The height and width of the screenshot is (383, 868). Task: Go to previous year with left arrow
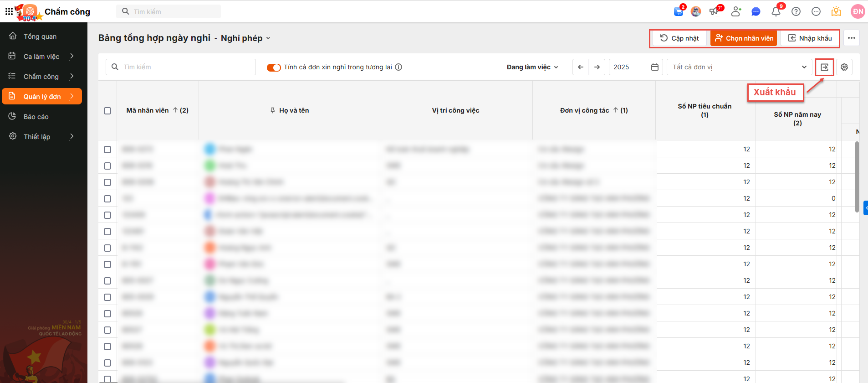click(x=581, y=67)
